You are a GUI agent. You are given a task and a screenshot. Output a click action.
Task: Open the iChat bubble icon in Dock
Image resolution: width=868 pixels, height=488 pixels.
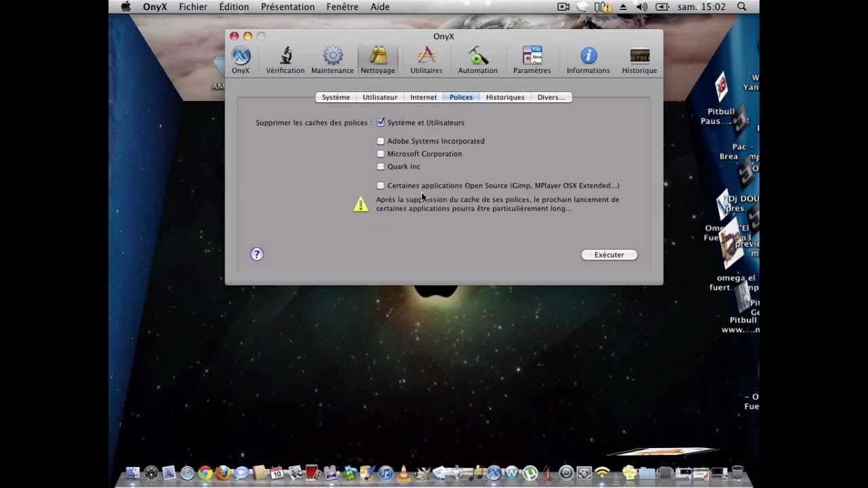[x=241, y=473]
